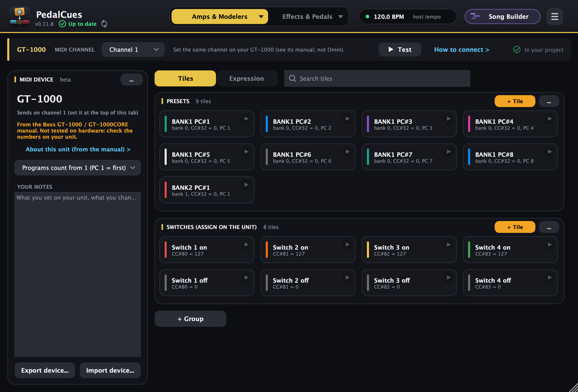This screenshot has width=578, height=392.
Task: Add a tile to Presets group
Action: [515, 101]
